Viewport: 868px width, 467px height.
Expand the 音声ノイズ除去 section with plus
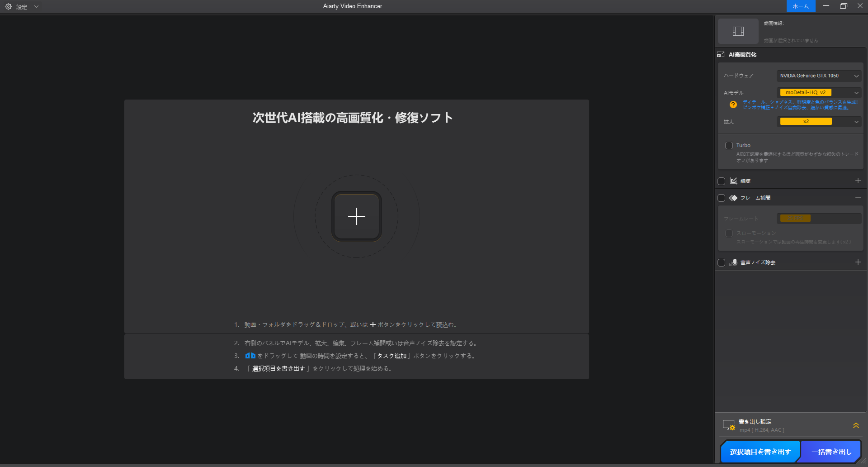click(x=858, y=262)
